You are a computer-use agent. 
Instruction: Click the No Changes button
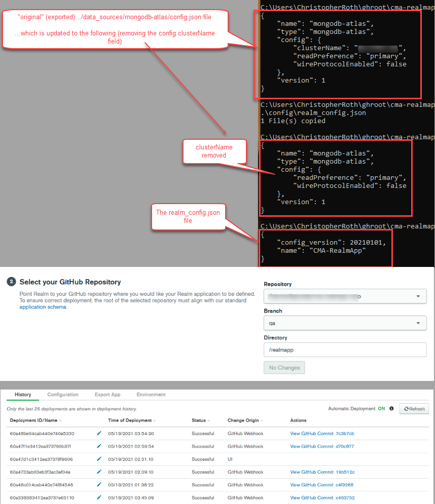[284, 368]
